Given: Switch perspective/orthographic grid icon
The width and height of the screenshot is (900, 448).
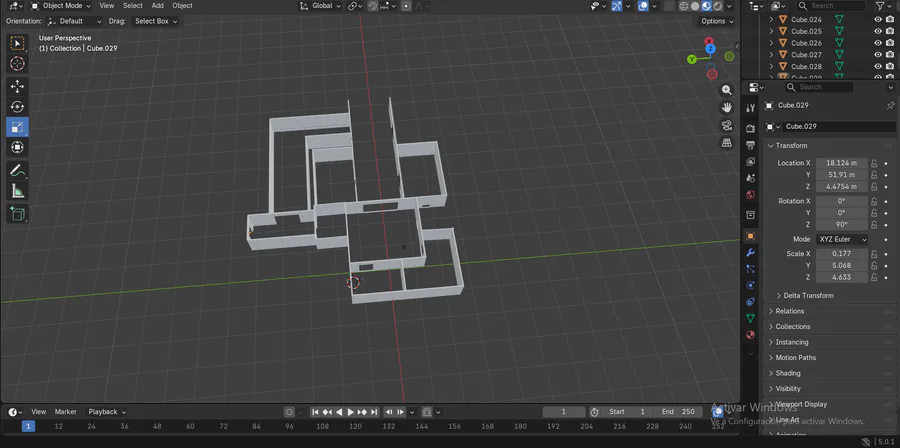Looking at the screenshot, I should pos(727,143).
